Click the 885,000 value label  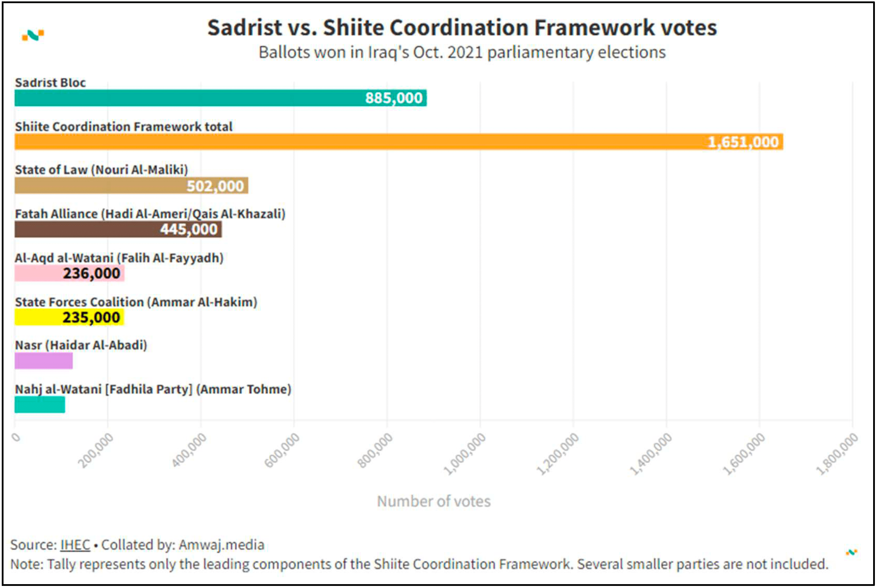point(394,98)
